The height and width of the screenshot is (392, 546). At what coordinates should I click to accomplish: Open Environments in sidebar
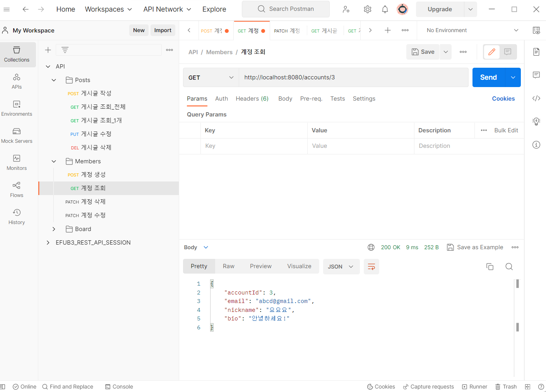(17, 108)
